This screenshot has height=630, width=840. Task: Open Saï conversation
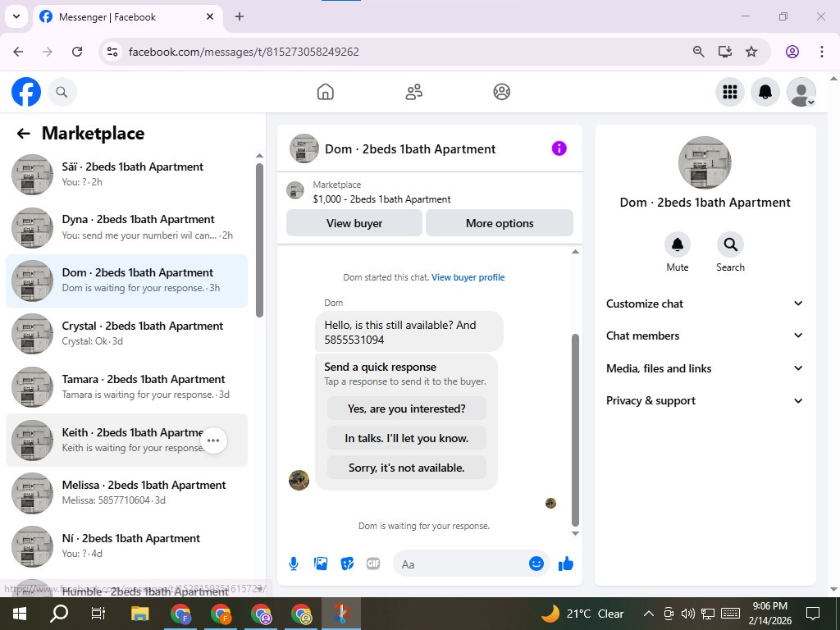point(126,174)
